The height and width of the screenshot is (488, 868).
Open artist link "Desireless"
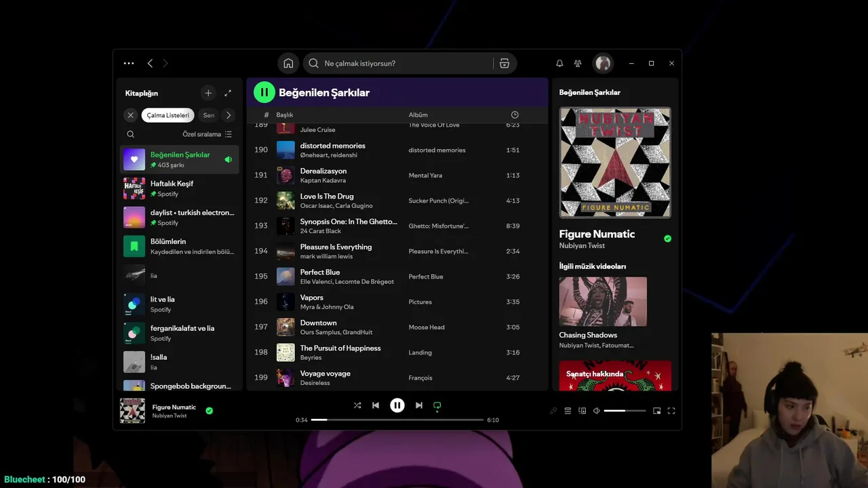pyautogui.click(x=315, y=383)
